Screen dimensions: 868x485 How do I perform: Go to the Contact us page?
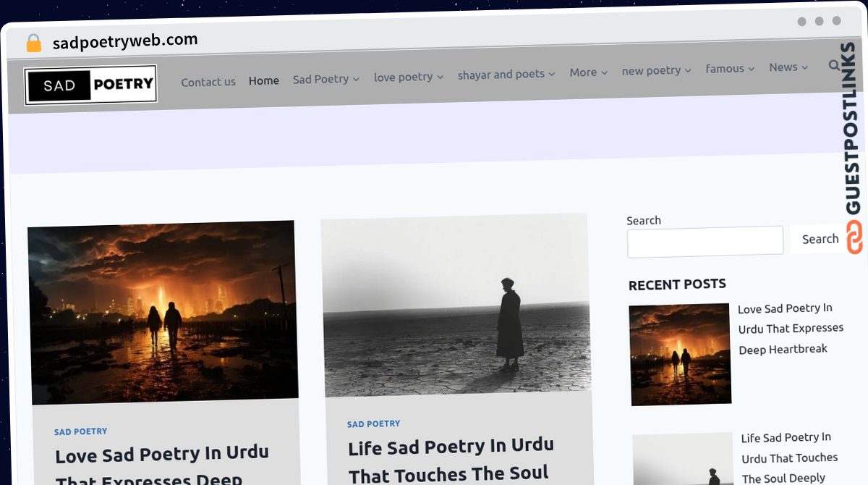[208, 82]
